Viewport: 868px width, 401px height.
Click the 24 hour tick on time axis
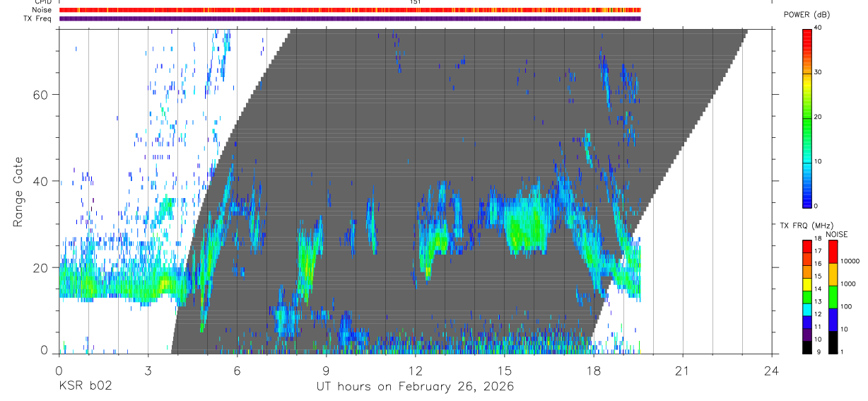tap(771, 371)
